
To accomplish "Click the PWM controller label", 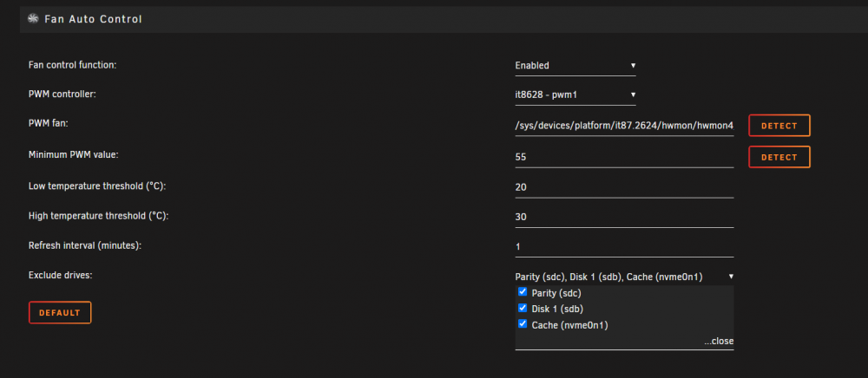I will (62, 94).
